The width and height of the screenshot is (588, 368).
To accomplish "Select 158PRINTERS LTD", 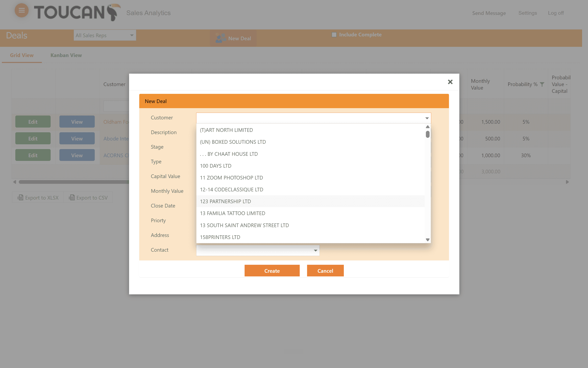I will point(311,237).
